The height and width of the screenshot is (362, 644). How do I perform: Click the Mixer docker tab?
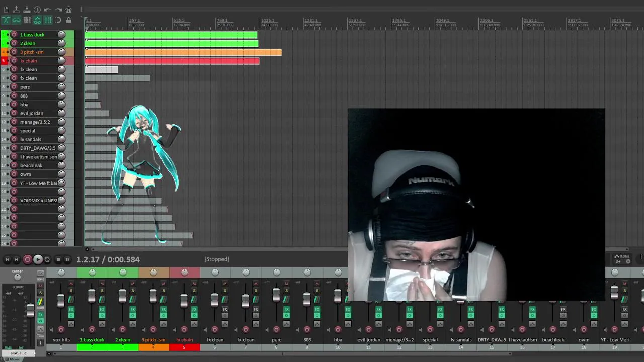tap(14, 359)
